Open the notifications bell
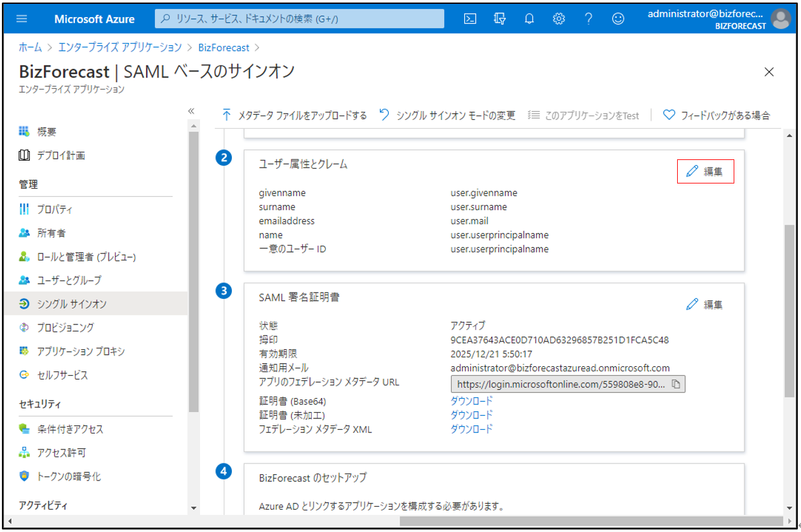This screenshot has width=801, height=532. pos(529,18)
